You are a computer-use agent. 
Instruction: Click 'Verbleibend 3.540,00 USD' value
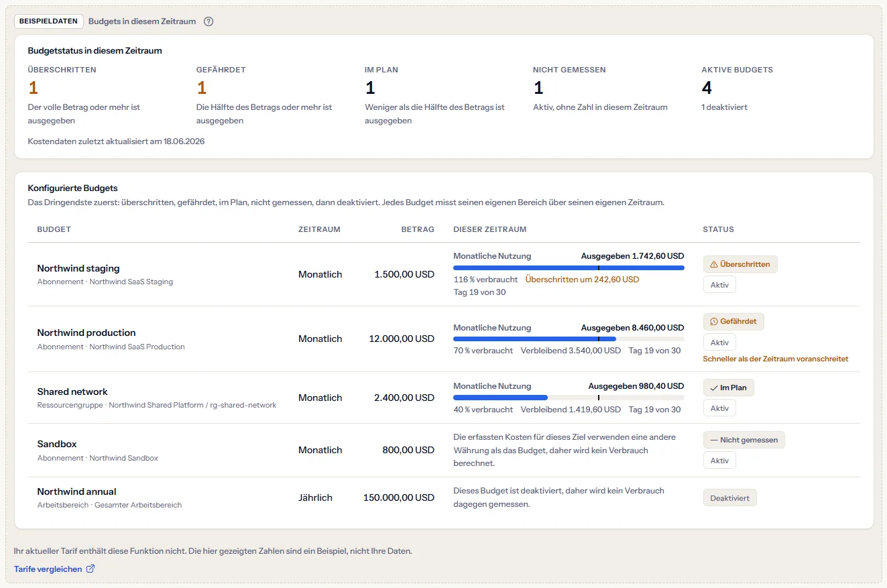point(571,351)
